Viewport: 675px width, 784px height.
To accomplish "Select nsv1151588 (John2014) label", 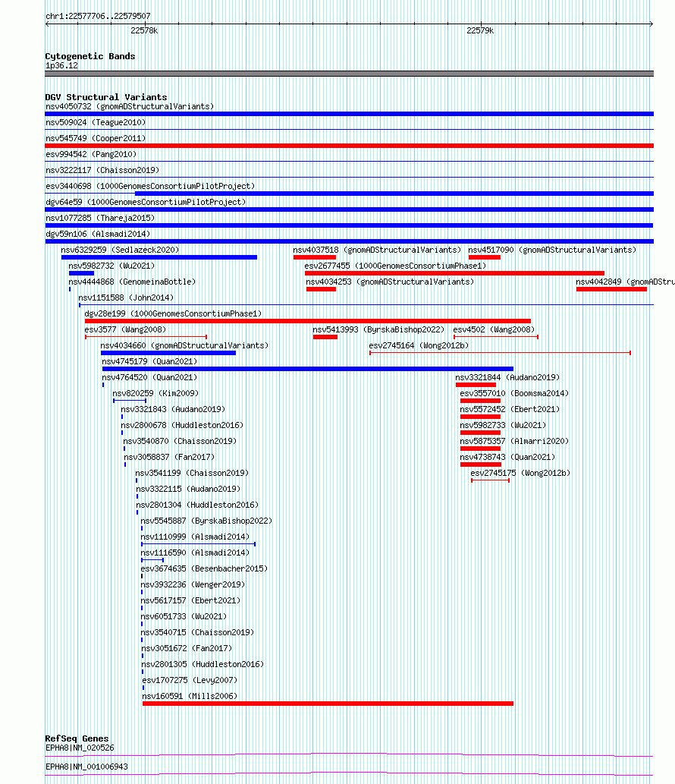I will point(126,298).
